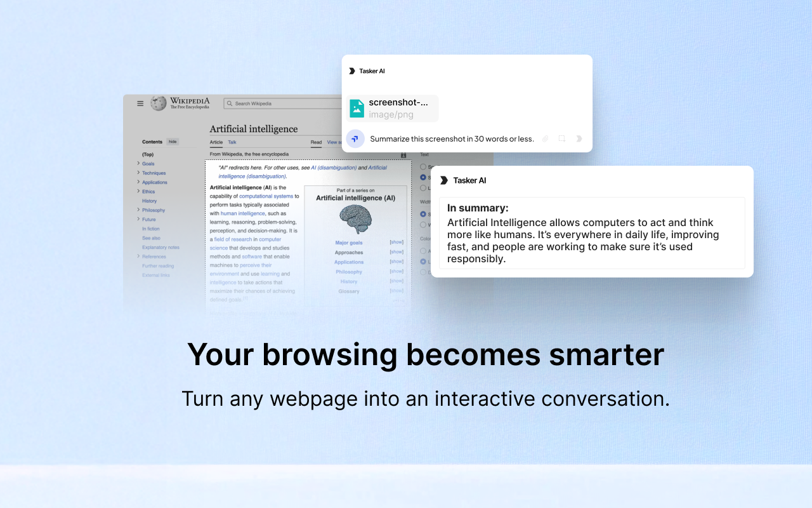Select the paperclip attachment icon

coord(546,139)
